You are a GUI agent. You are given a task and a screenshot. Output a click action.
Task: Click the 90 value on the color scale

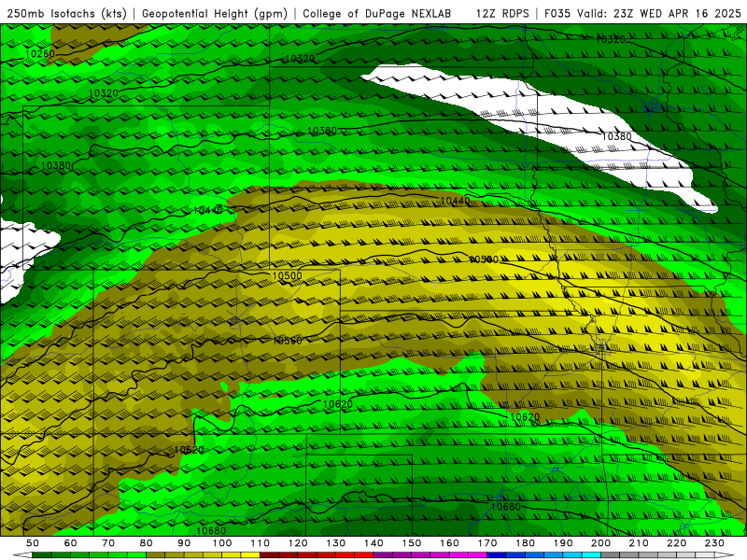coord(184,543)
